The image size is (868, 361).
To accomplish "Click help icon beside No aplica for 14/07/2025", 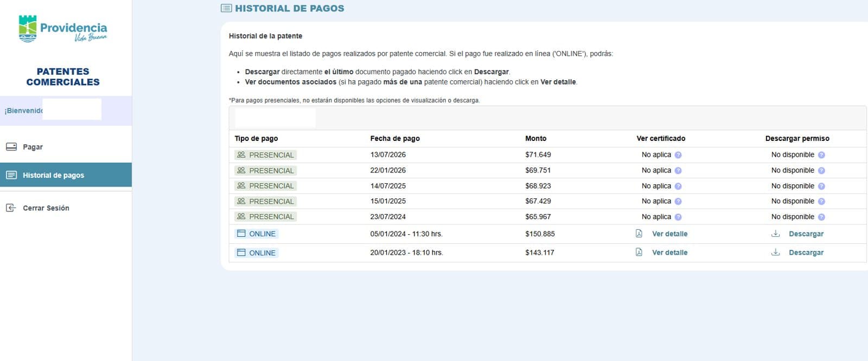I will pyautogui.click(x=678, y=186).
